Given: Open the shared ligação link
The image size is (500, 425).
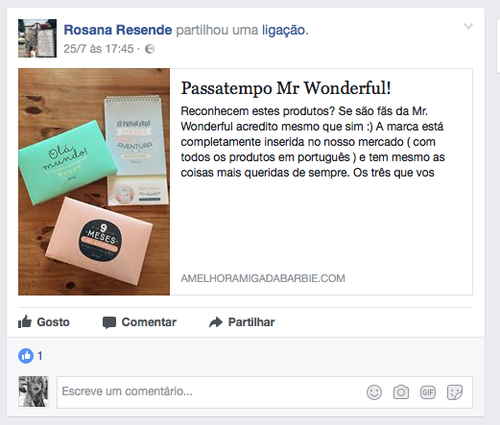Looking at the screenshot, I should 283,30.
